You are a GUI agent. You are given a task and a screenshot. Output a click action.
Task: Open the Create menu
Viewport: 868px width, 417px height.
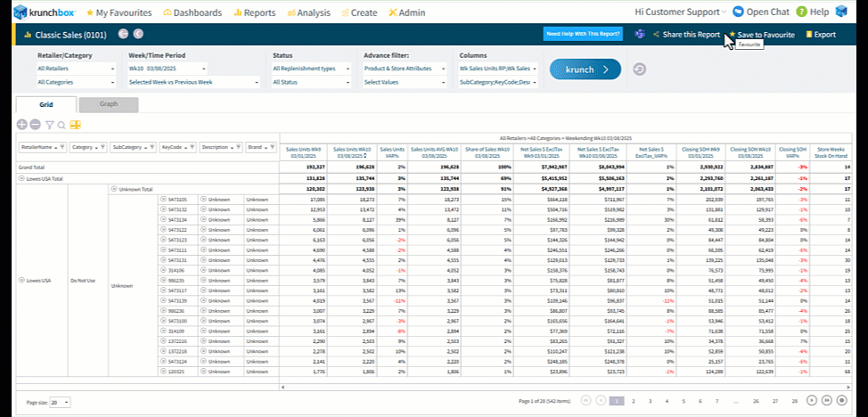point(359,12)
